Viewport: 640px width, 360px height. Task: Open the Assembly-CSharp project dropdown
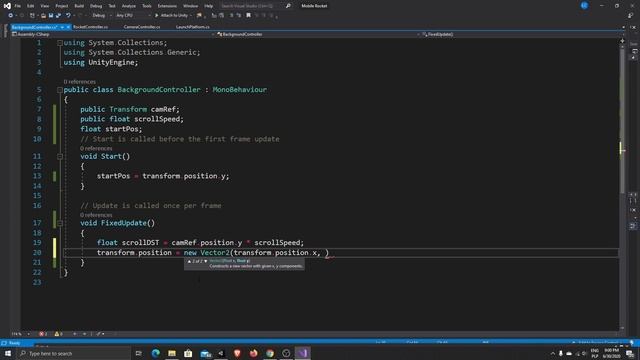(x=112, y=34)
